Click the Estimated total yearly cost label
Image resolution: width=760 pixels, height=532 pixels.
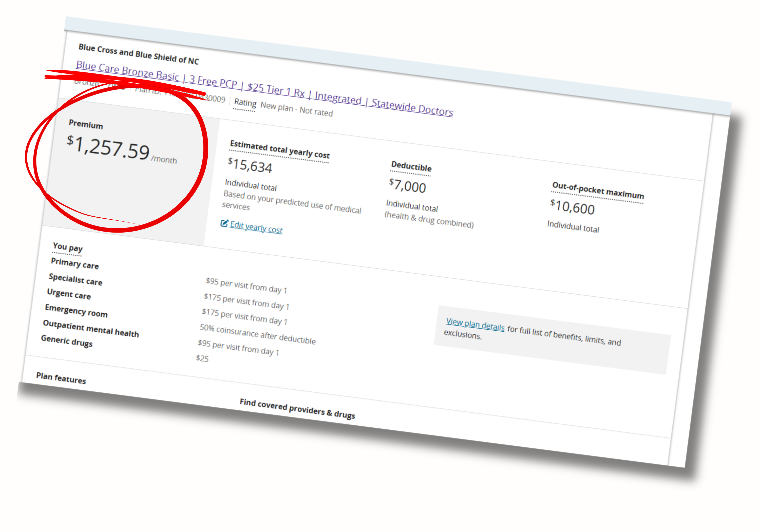[x=280, y=150]
